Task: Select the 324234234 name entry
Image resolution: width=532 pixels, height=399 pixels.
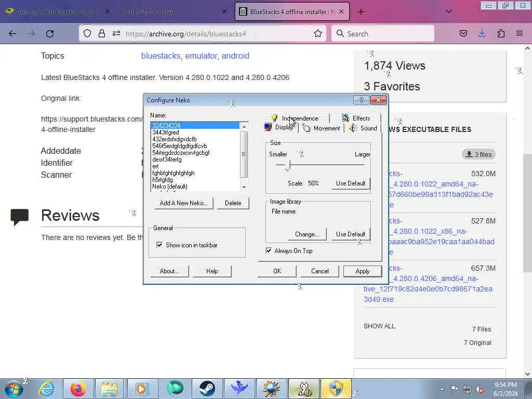Action: [x=195, y=126]
